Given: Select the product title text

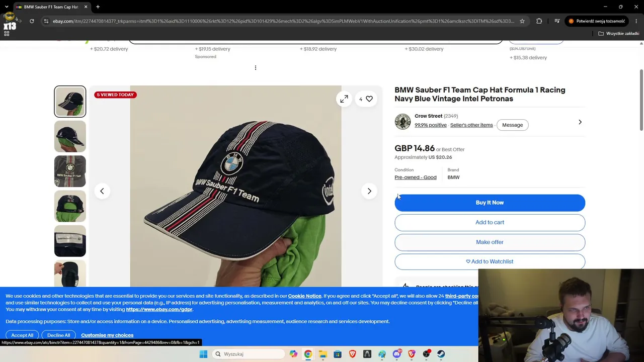Looking at the screenshot, I should pos(480,95).
